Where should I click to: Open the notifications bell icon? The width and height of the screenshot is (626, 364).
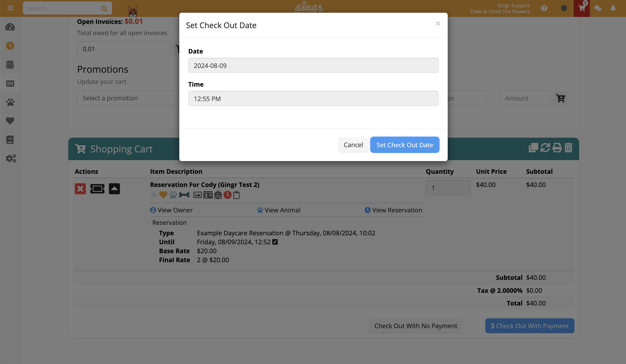(x=613, y=8)
